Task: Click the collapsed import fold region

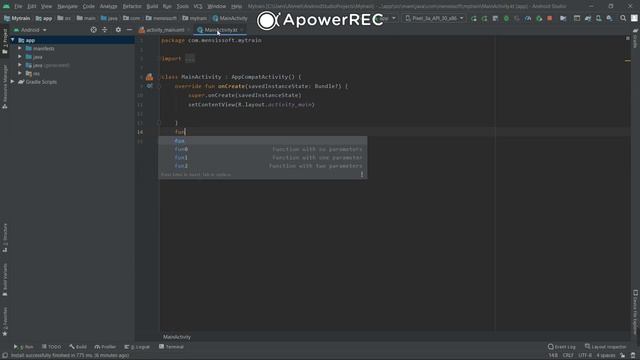Action: (x=190, y=59)
